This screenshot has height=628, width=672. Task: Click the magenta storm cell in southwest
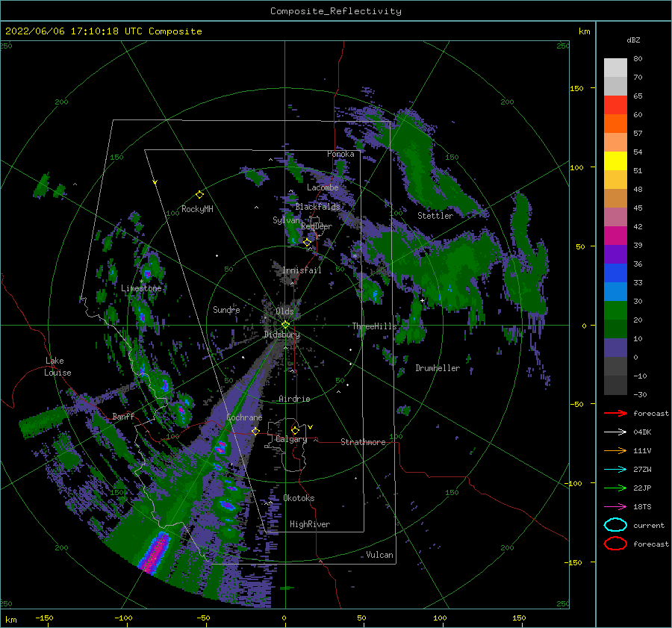155,552
